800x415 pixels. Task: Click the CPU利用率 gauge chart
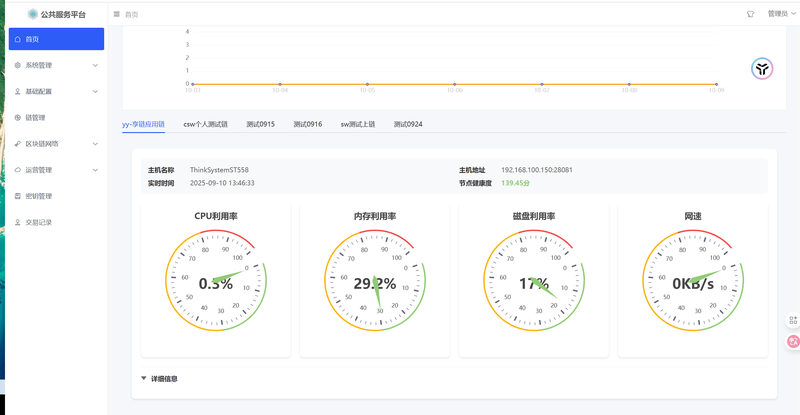215,282
